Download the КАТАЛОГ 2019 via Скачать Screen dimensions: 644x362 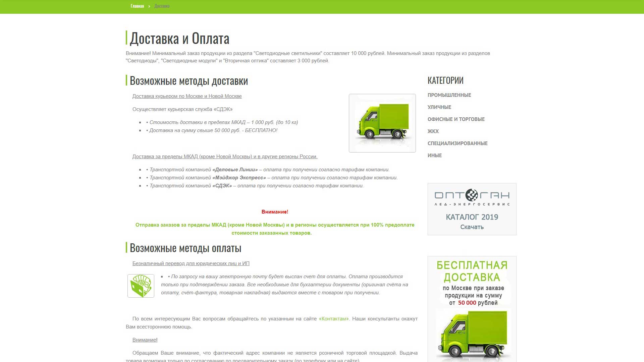[472, 227]
